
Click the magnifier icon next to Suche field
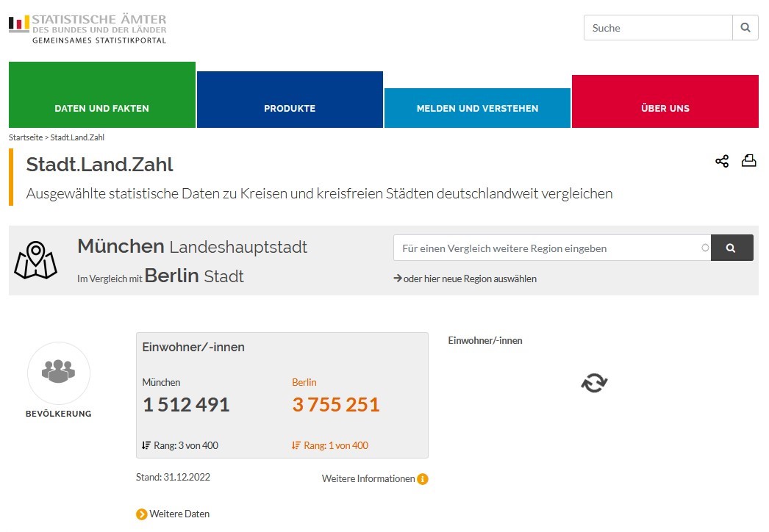click(x=745, y=28)
